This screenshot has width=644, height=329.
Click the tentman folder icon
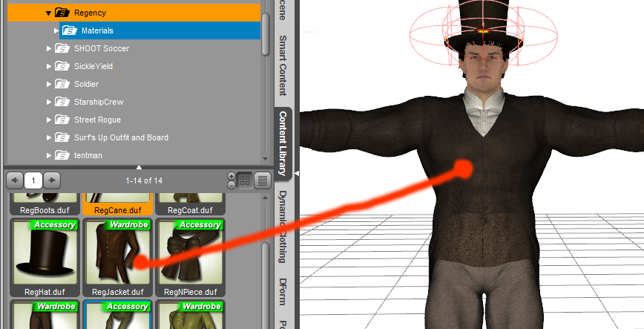(x=62, y=155)
